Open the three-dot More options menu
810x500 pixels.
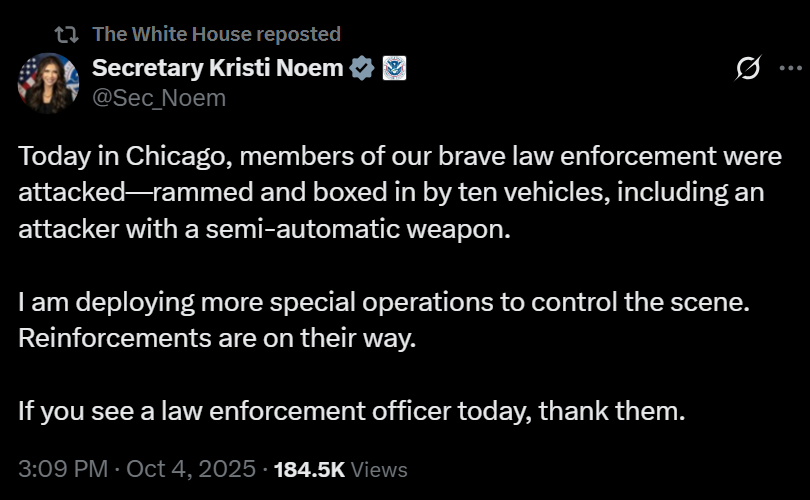[x=779, y=69]
